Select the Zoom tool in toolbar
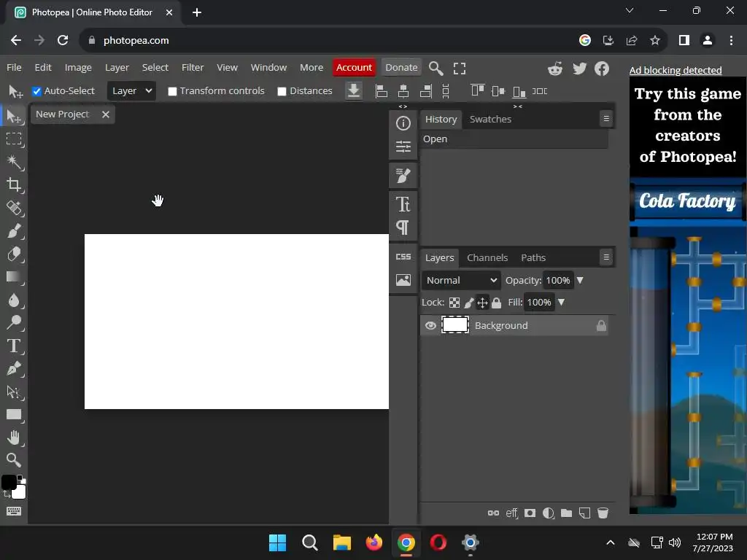 (14, 460)
